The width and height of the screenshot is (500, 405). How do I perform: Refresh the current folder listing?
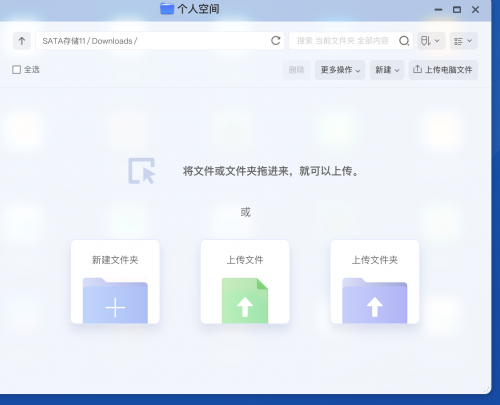pyautogui.click(x=275, y=41)
